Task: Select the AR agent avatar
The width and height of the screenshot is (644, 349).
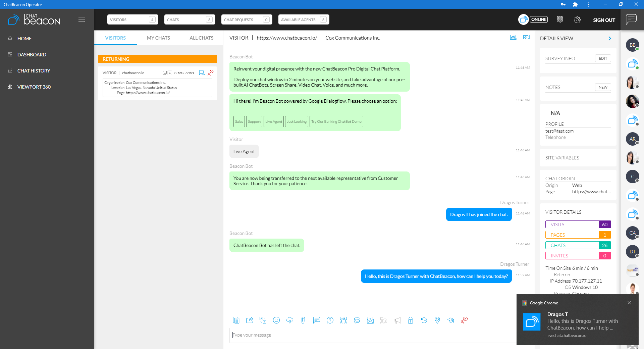Action: tap(633, 139)
